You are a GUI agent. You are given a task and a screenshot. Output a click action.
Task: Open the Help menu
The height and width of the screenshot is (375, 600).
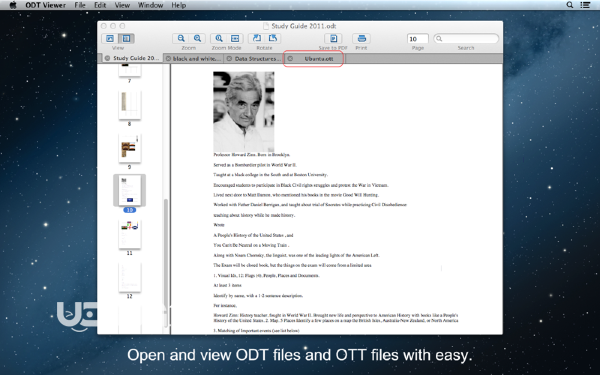179,5
